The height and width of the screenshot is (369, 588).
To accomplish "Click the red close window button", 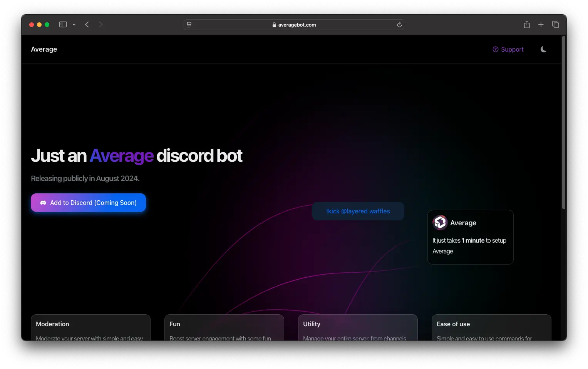I will pos(32,25).
